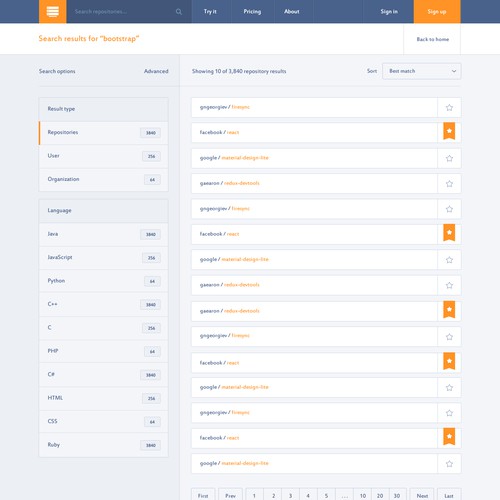This screenshot has height=500, width=500.
Task: Filter by HTML language
Action: (104, 398)
